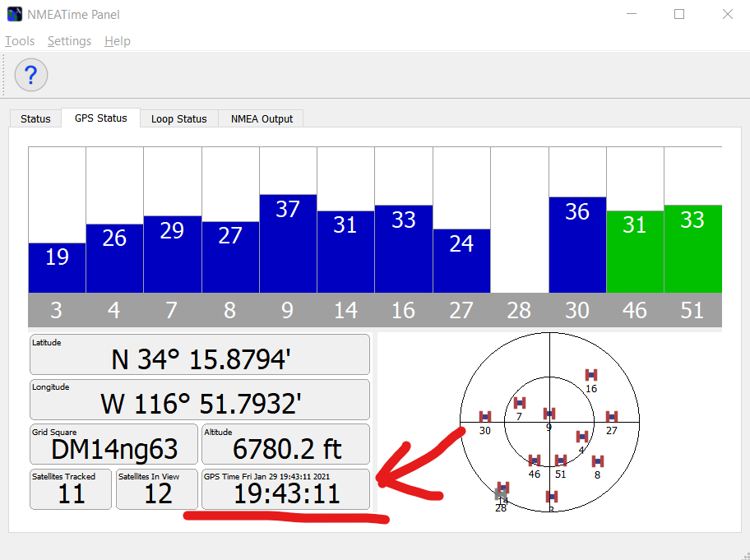
Task: Open the Tools menu
Action: [20, 41]
